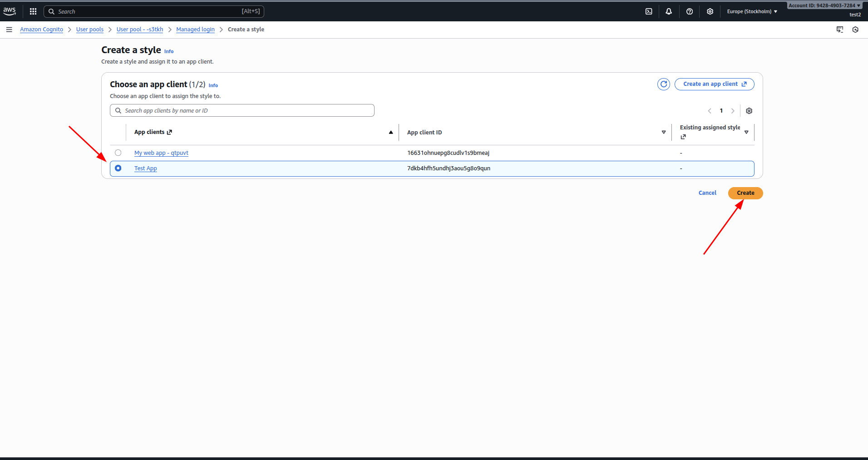The width and height of the screenshot is (868, 460).
Task: Click the App client ID column header
Action: [x=424, y=133]
